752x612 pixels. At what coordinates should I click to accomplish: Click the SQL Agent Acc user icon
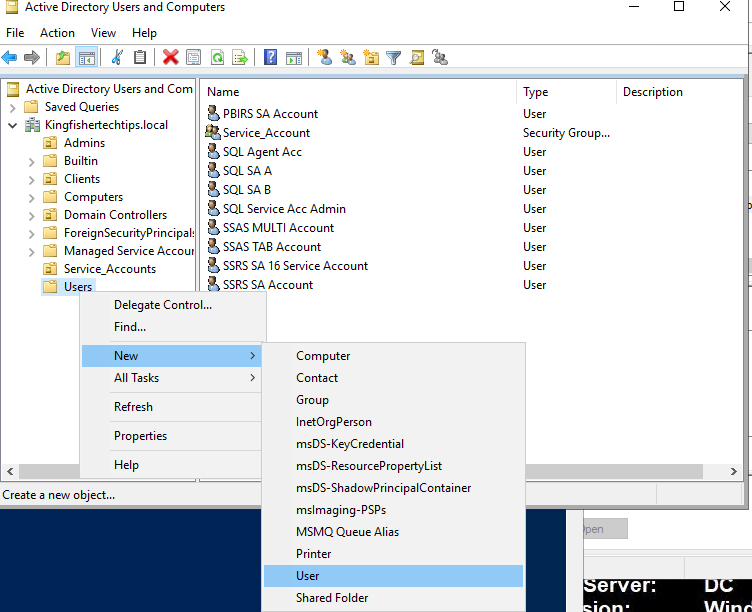pos(213,152)
